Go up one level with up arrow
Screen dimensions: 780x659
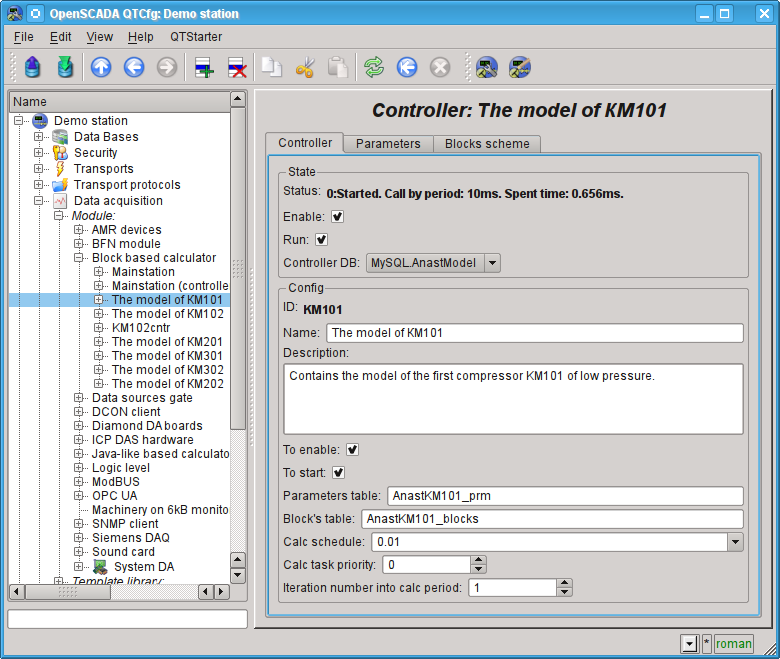point(101,67)
